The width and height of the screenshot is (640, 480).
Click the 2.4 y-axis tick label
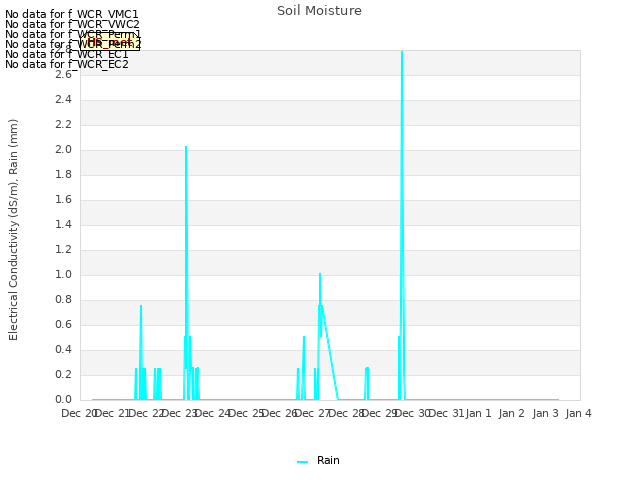[x=64, y=100]
